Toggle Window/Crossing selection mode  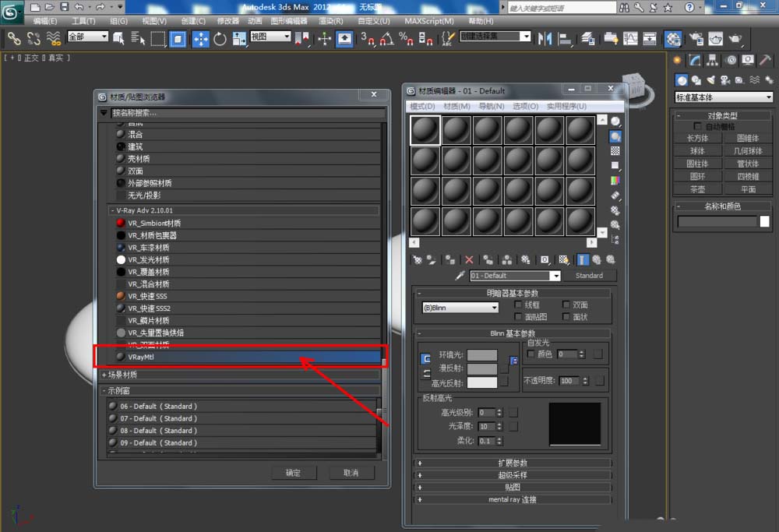(x=178, y=39)
